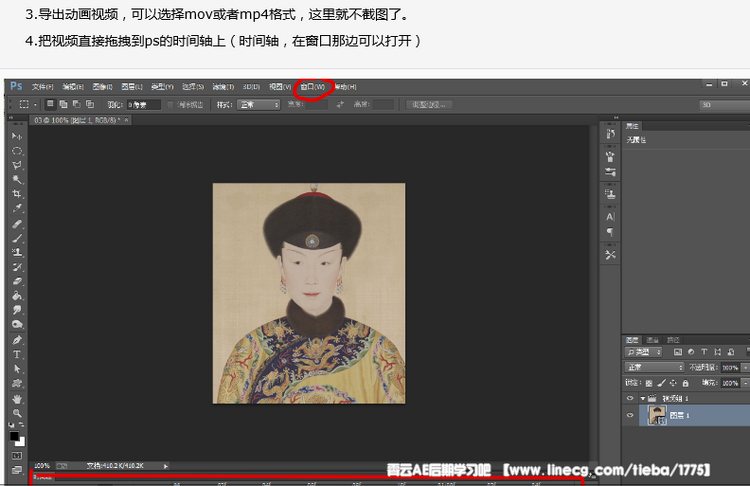Select the Polygonal Lasso tool
The height and width of the screenshot is (486, 750).
coord(17,166)
